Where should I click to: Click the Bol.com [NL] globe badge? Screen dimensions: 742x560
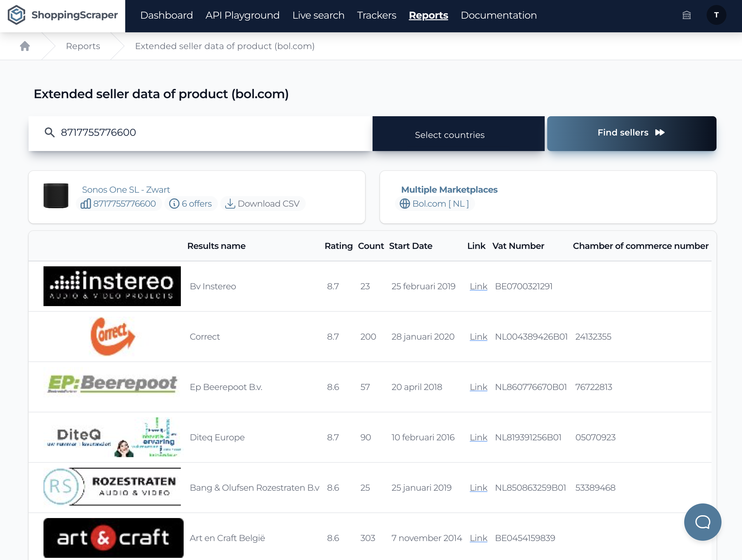click(434, 204)
